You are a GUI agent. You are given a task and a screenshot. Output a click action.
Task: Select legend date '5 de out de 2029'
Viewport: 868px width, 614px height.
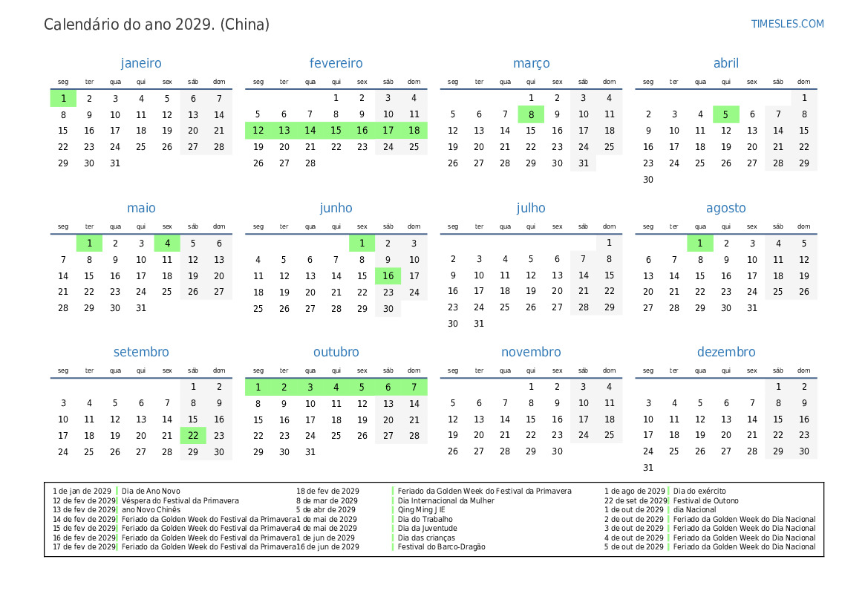click(634, 546)
